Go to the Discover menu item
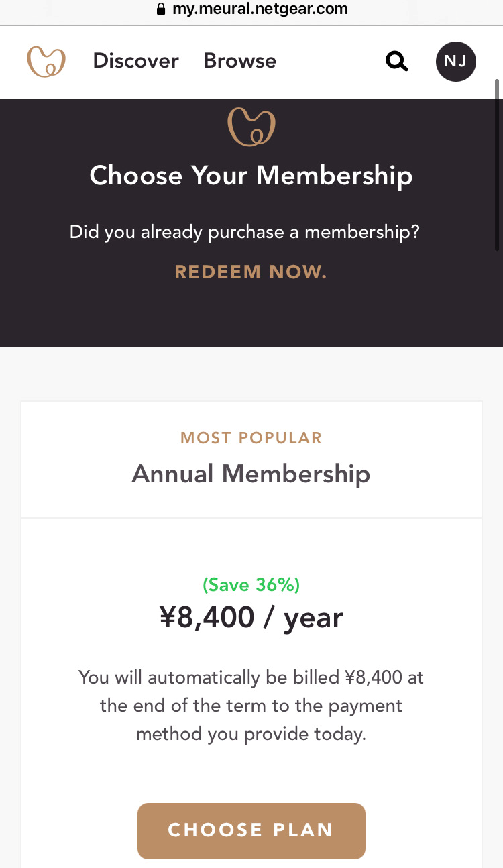Screen dimensions: 503x868 136,61
